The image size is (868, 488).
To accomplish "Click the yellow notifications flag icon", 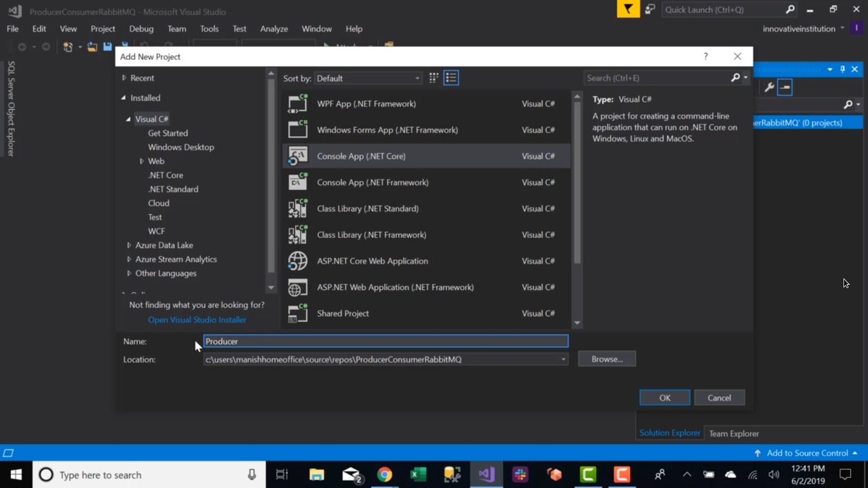I will pos(628,9).
